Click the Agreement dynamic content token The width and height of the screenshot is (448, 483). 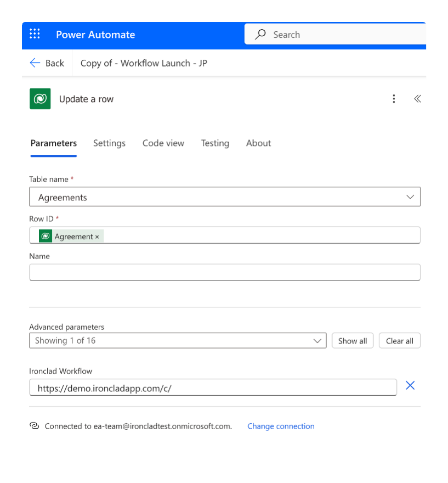71,236
